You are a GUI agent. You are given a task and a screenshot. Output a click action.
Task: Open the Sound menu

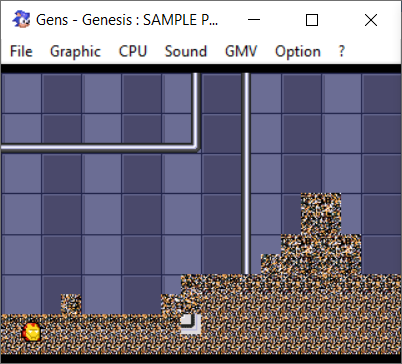click(186, 51)
